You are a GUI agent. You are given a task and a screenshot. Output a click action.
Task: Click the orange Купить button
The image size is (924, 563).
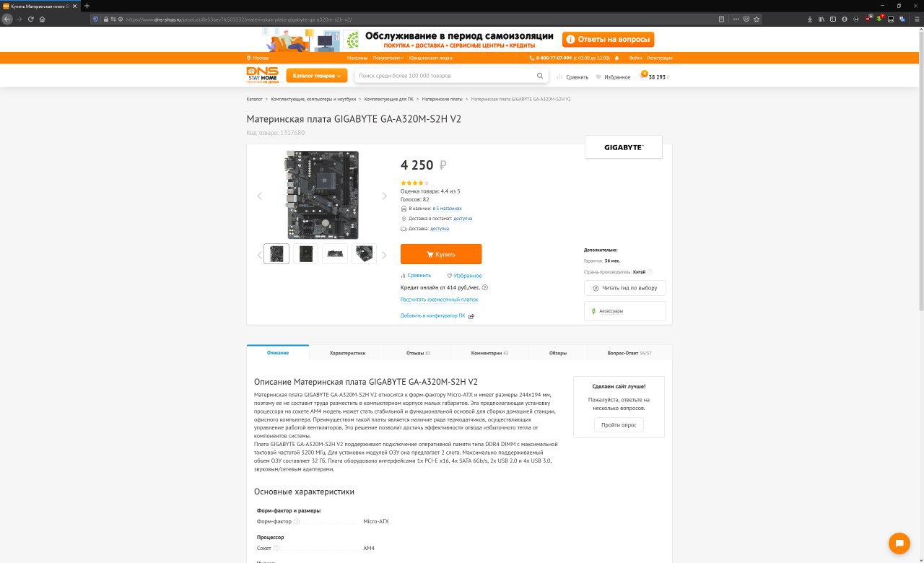[441, 254]
